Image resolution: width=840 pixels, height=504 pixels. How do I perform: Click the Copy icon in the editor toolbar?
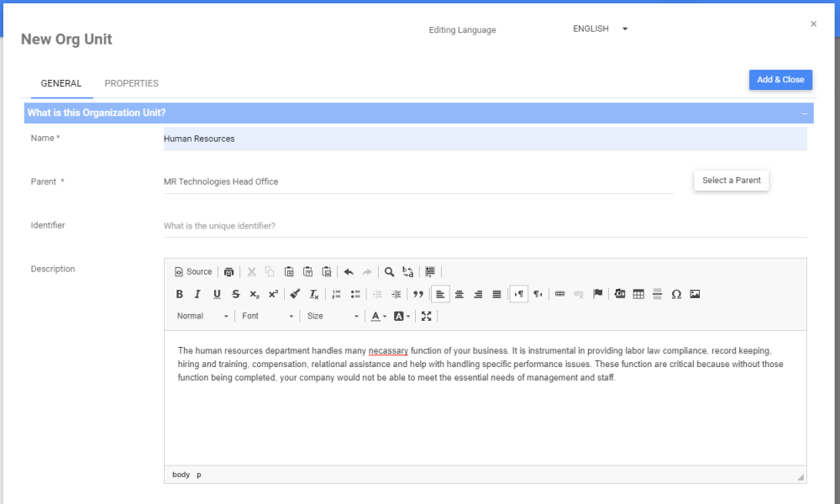(270, 271)
